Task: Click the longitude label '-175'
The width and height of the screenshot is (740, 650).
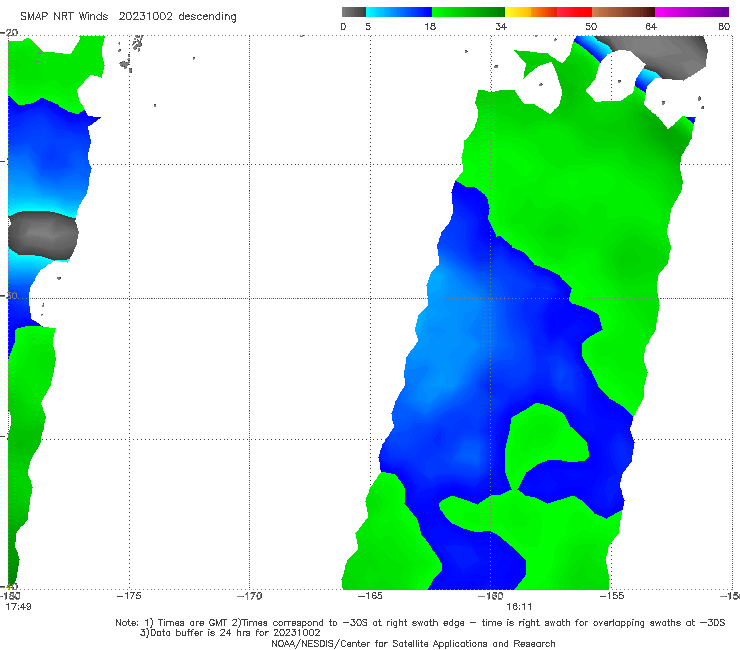Action: 129,596
